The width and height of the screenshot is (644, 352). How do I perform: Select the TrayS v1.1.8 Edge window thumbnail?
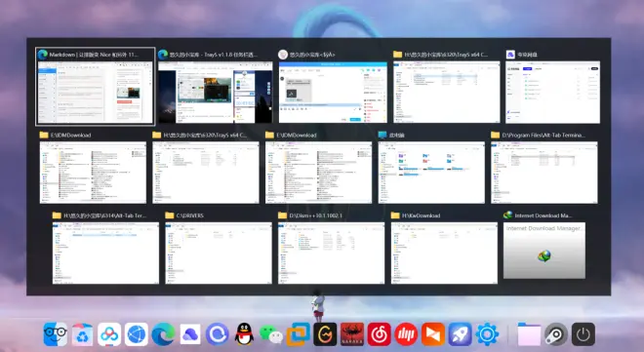(x=216, y=87)
